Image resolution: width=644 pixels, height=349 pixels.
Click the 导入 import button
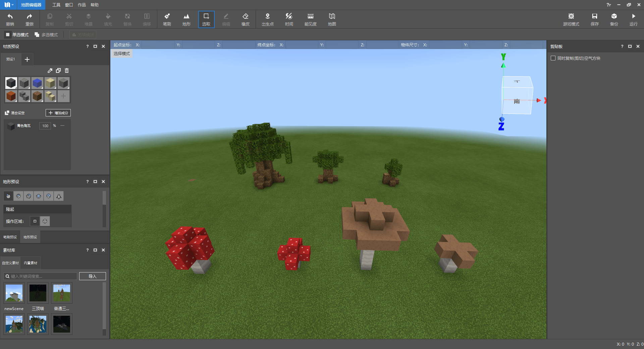pyautogui.click(x=93, y=276)
